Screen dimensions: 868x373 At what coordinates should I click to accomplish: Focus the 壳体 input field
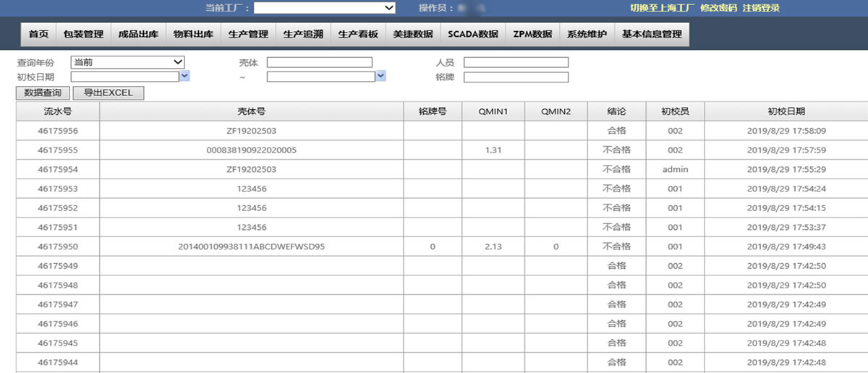click(319, 62)
